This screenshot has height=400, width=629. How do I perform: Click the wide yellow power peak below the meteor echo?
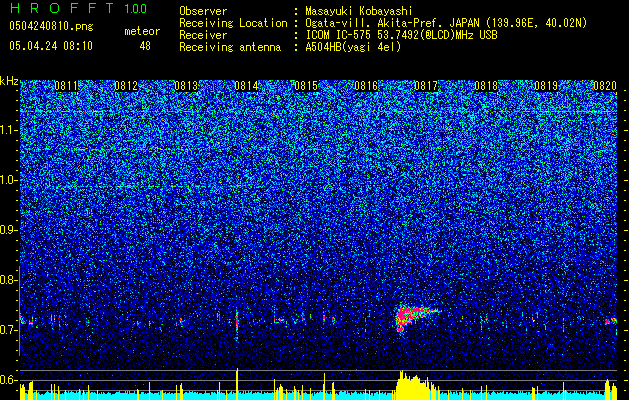click(x=417, y=386)
